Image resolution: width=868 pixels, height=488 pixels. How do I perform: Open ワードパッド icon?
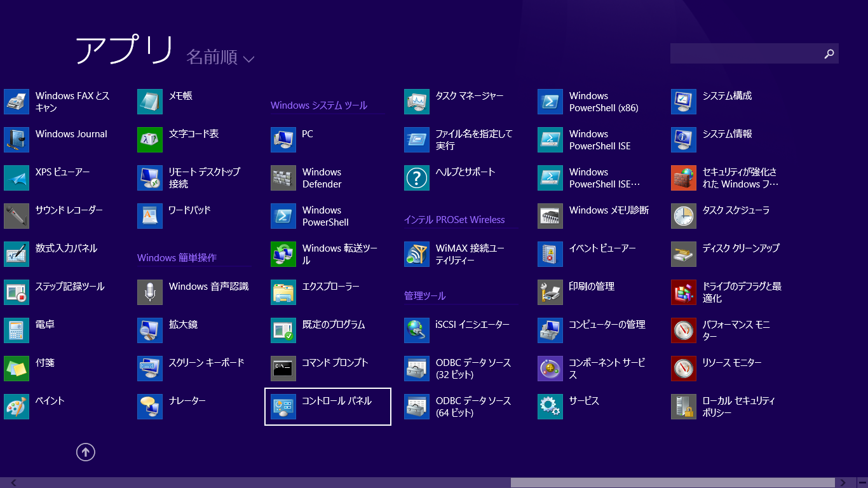[150, 216]
